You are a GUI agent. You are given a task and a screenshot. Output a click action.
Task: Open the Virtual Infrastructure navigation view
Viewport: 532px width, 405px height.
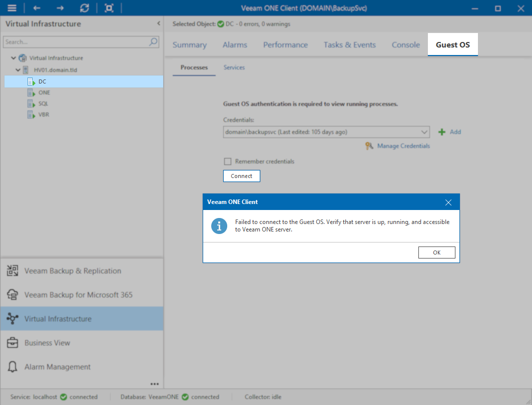point(82,318)
